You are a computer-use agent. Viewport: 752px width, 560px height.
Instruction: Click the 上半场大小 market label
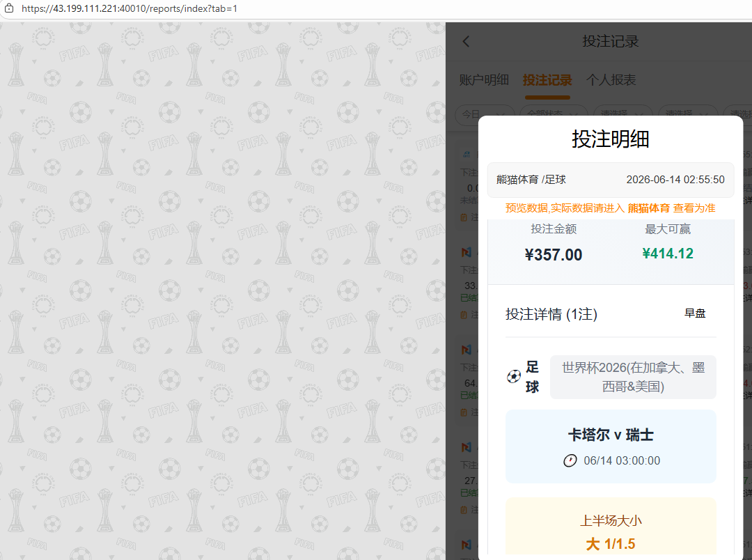click(611, 521)
